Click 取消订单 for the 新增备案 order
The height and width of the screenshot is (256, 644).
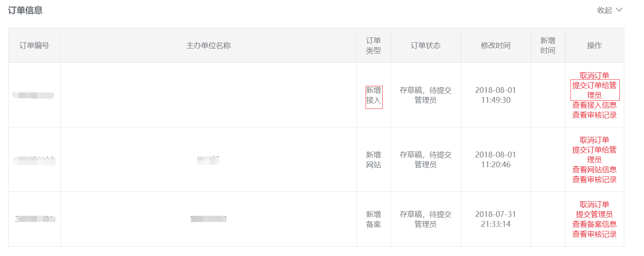pyautogui.click(x=594, y=205)
